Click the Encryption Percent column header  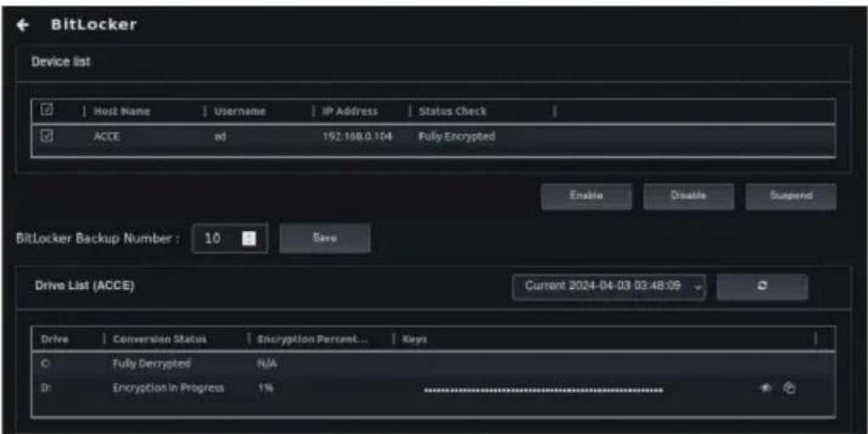(314, 339)
